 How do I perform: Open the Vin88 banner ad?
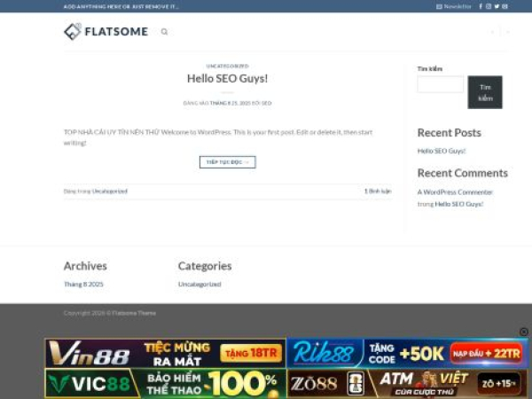coord(166,353)
